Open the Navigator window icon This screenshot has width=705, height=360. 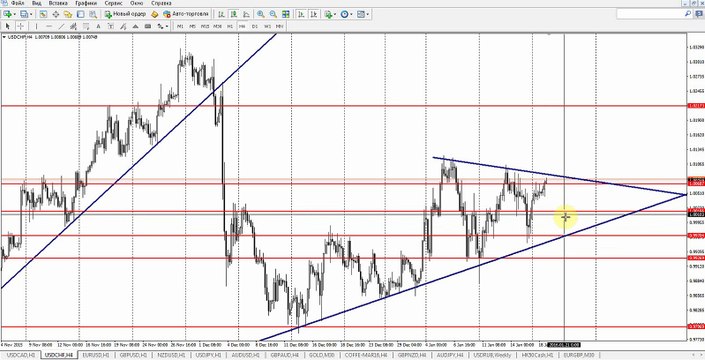pos(68,14)
